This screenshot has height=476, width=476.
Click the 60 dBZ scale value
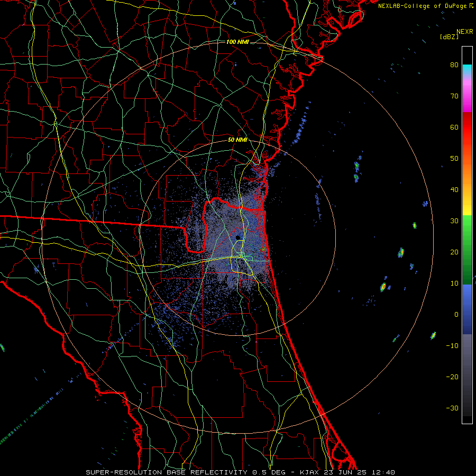[454, 127]
